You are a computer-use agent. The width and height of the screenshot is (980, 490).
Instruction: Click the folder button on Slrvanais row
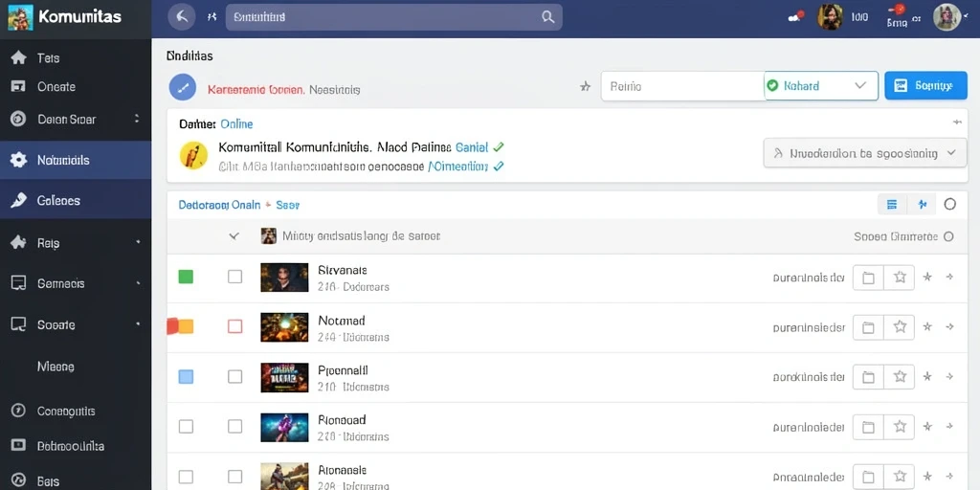(868, 278)
